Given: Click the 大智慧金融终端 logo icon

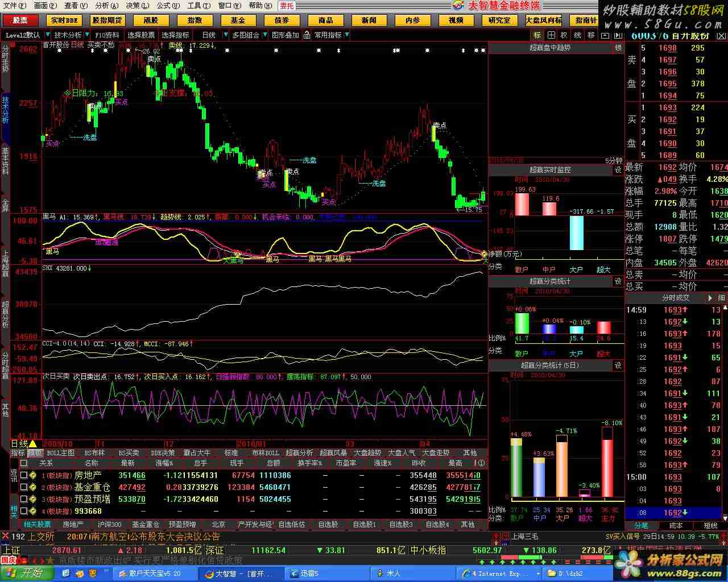Looking at the screenshot, I should tap(458, 6).
